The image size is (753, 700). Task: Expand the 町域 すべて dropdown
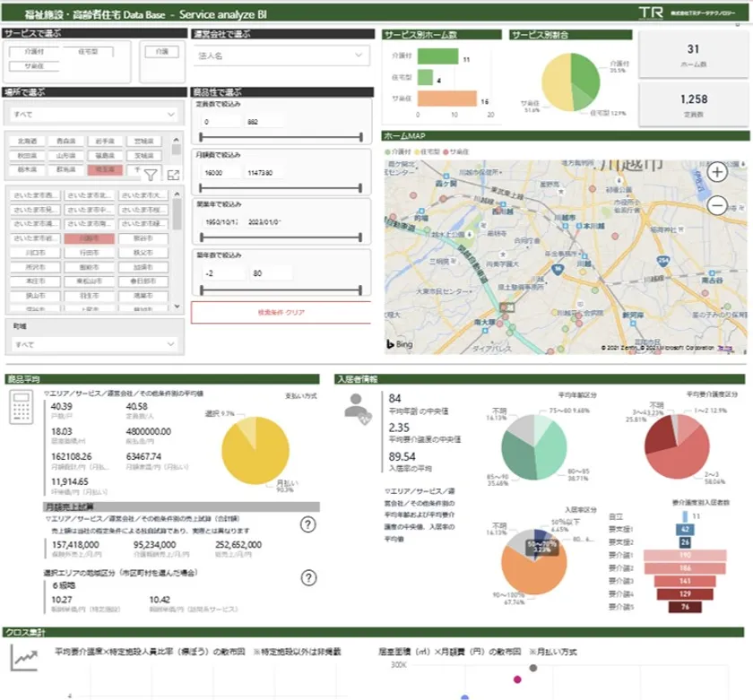coord(94,344)
